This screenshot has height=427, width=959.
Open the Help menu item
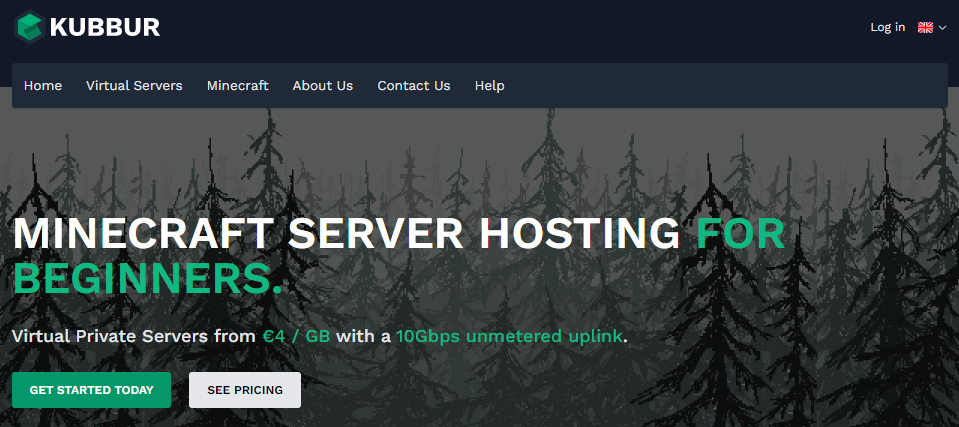pos(489,86)
